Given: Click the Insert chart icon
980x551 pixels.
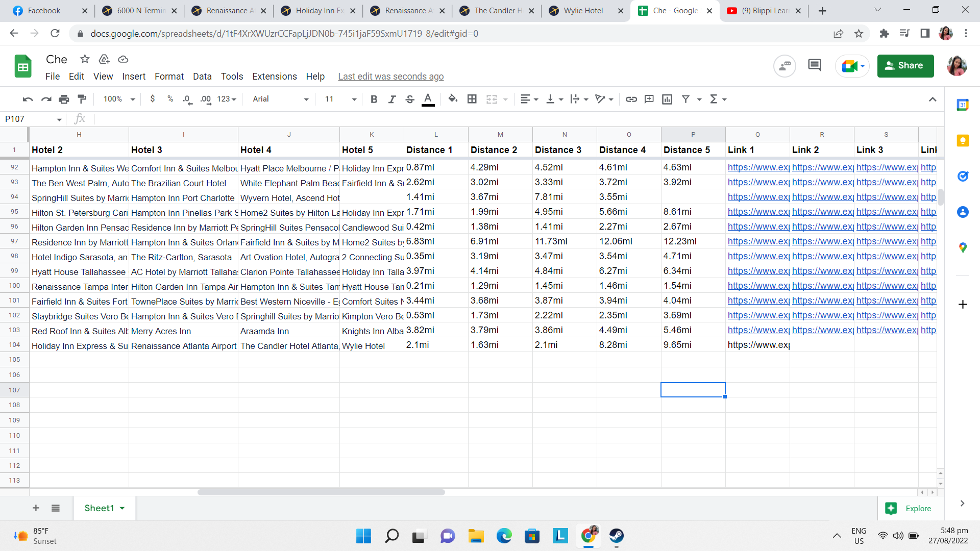Looking at the screenshot, I should pyautogui.click(x=667, y=99).
